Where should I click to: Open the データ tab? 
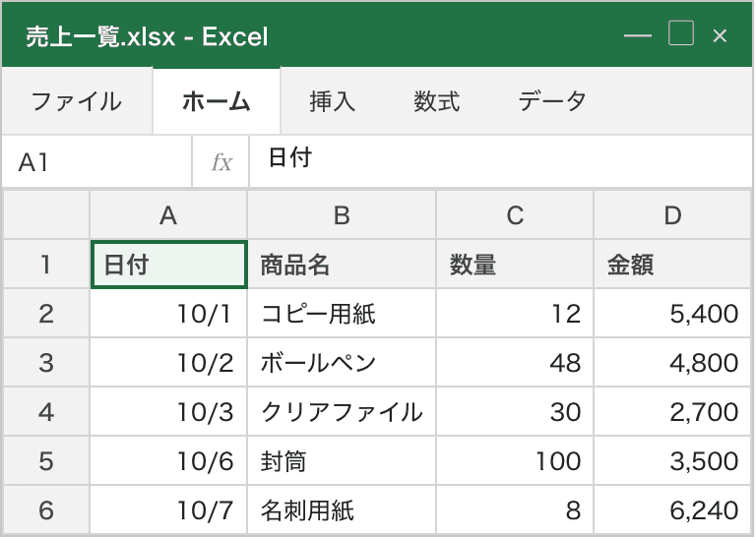[552, 101]
